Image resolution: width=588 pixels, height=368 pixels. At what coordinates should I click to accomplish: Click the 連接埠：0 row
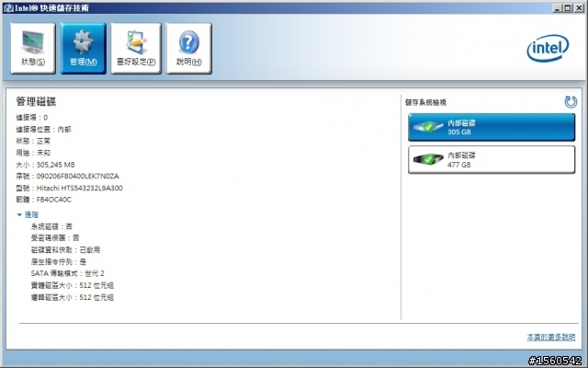[x=31, y=118]
